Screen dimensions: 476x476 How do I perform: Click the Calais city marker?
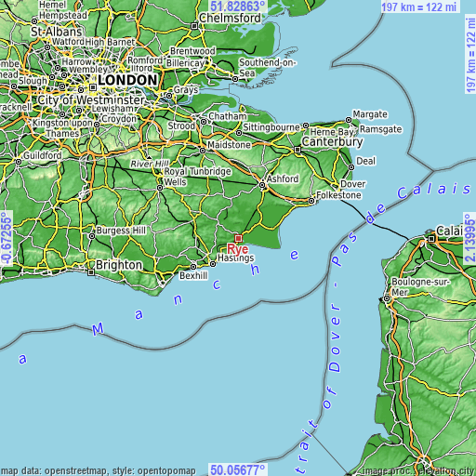pos(431,239)
